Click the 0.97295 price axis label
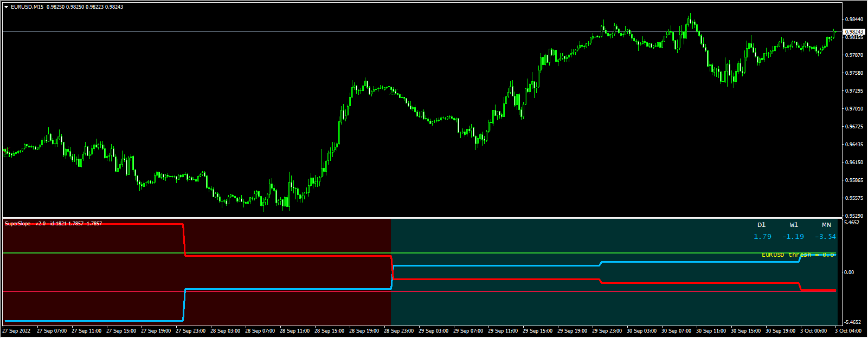Image resolution: width=868 pixels, height=338 pixels. pyautogui.click(x=854, y=91)
